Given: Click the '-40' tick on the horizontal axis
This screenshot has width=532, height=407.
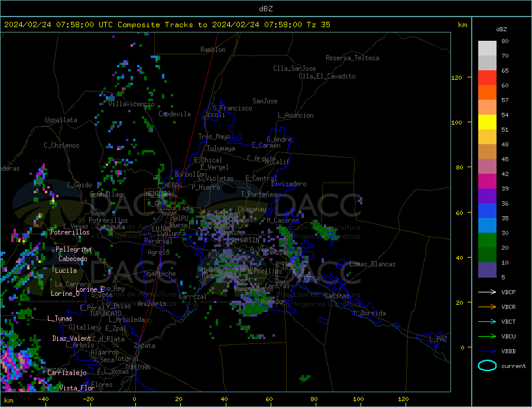Looking at the screenshot, I should click(43, 399).
